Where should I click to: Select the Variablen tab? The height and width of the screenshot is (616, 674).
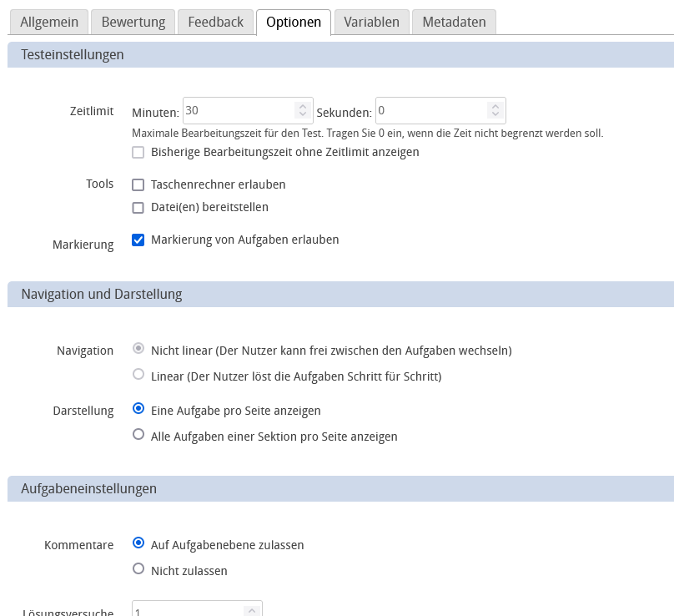click(x=371, y=23)
